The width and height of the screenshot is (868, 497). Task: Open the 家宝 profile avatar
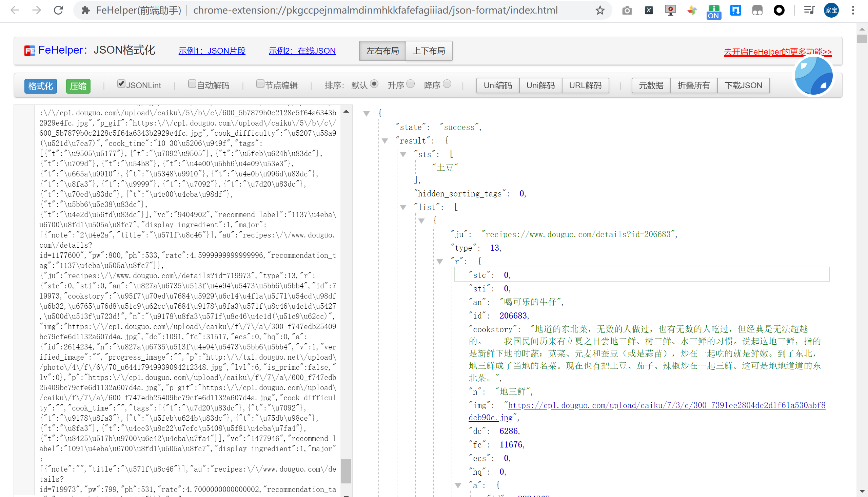(x=831, y=10)
